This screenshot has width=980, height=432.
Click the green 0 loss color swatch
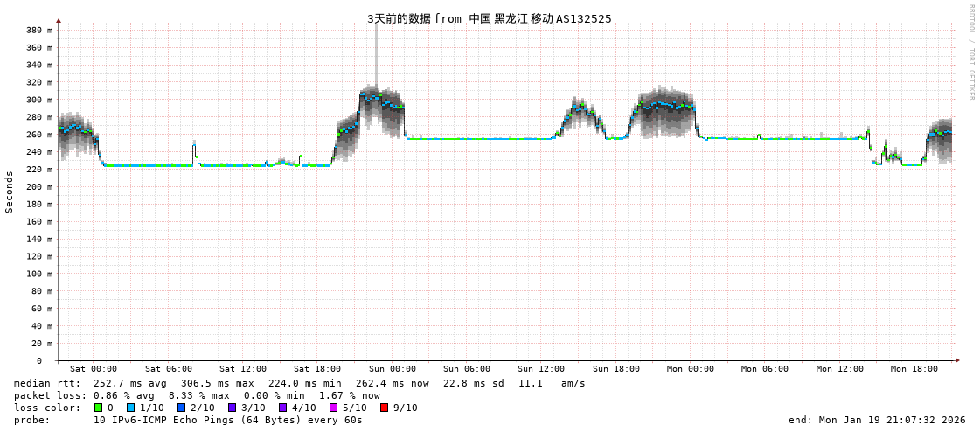pyautogui.click(x=98, y=408)
